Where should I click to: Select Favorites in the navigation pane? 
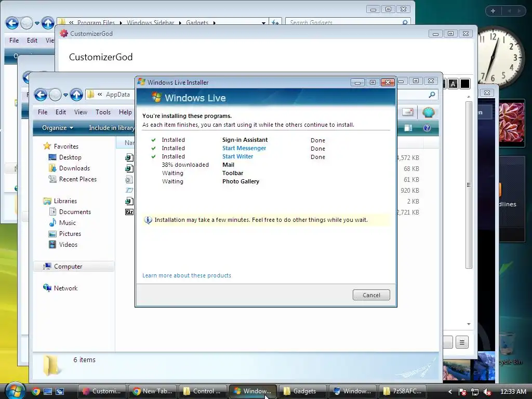click(x=66, y=146)
